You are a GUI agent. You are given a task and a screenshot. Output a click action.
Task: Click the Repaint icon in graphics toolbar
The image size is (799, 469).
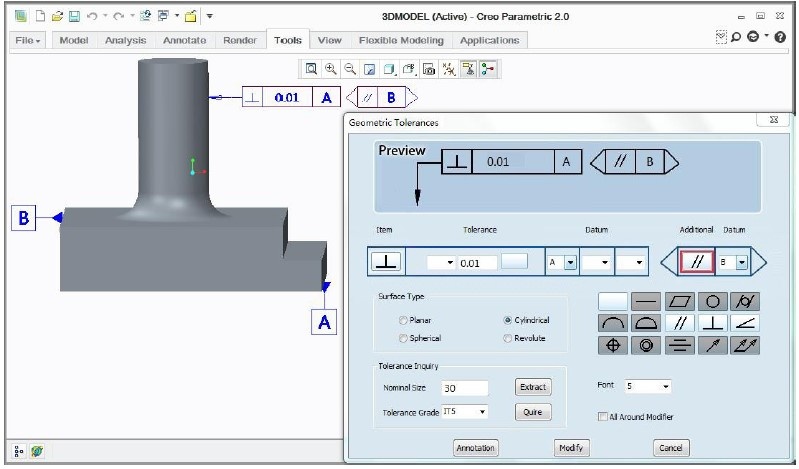pyautogui.click(x=370, y=69)
